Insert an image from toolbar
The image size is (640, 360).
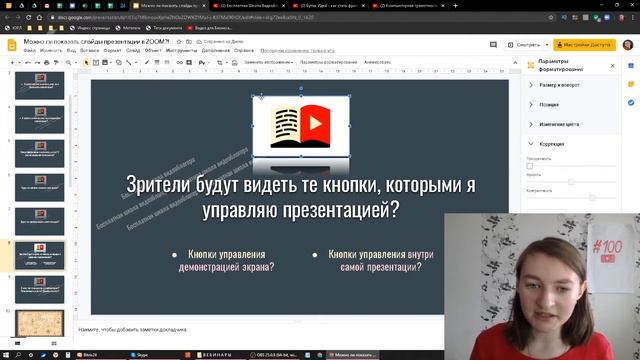point(105,62)
